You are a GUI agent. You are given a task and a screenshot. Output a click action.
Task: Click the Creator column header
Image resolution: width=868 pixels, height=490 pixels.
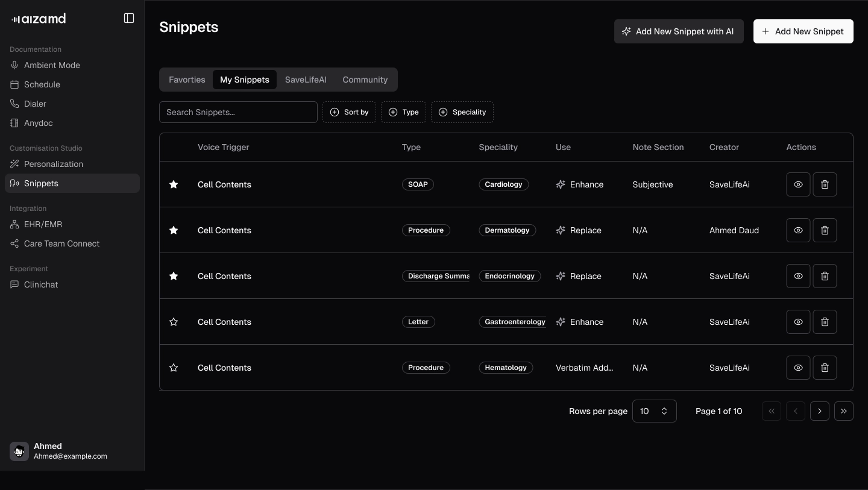(x=724, y=147)
